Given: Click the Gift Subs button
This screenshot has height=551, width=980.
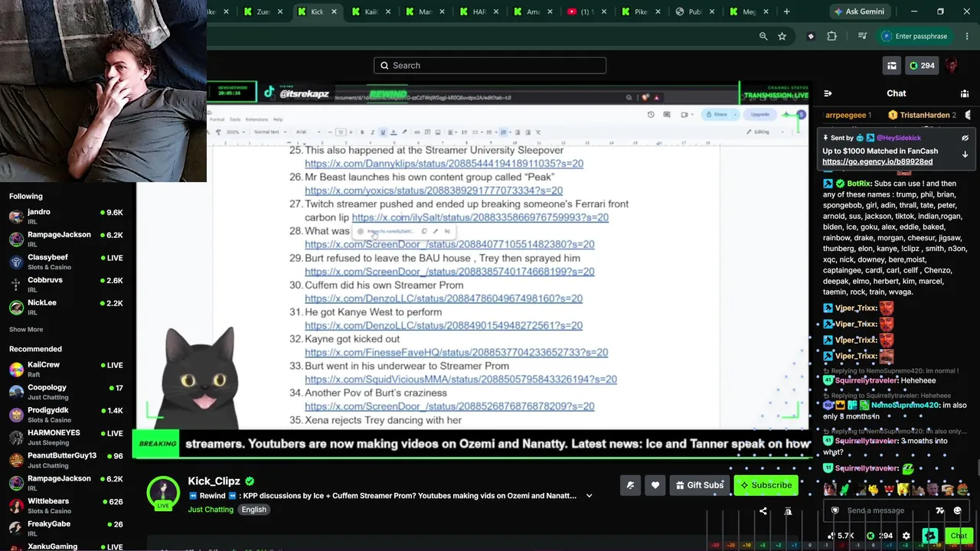Looking at the screenshot, I should tap(700, 485).
